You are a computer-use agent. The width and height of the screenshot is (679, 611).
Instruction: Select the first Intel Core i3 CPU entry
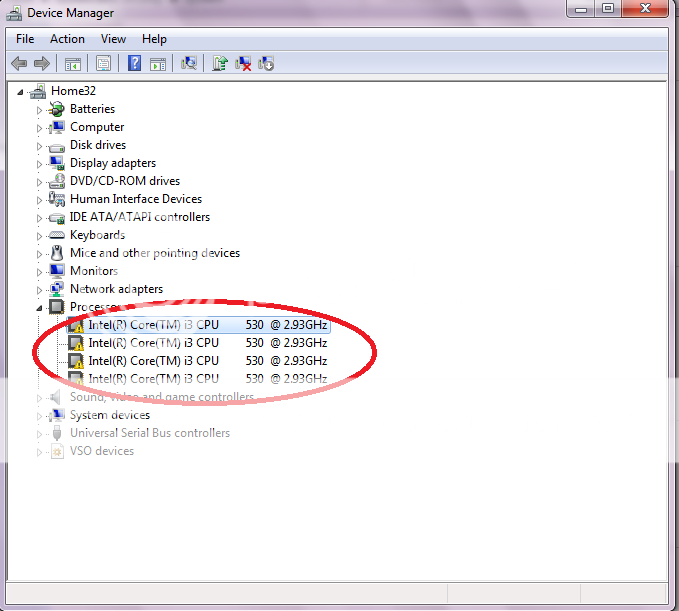coord(153,325)
